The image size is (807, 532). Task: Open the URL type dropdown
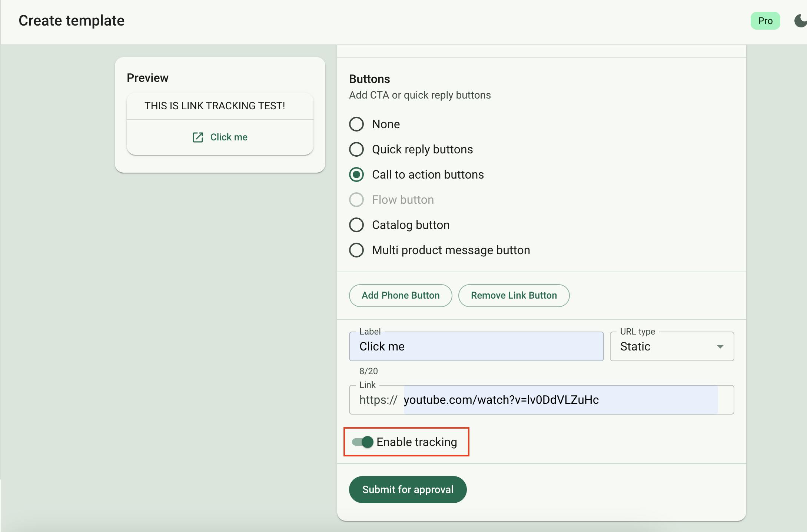672,346
